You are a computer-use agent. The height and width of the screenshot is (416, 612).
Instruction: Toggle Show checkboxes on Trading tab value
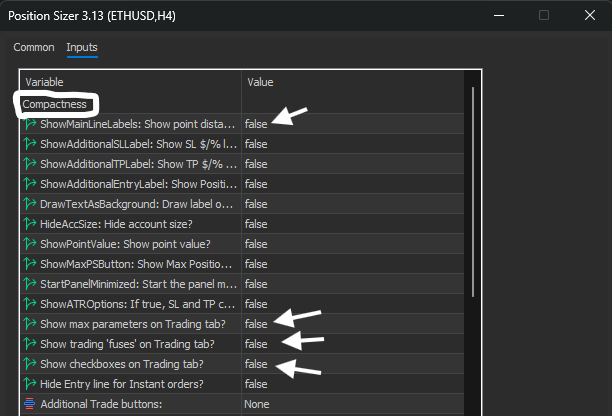pos(256,364)
